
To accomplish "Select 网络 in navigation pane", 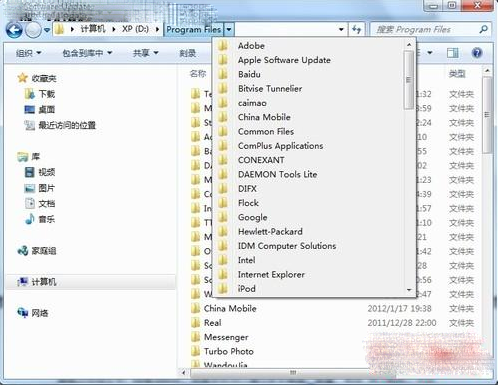I will 33,313.
